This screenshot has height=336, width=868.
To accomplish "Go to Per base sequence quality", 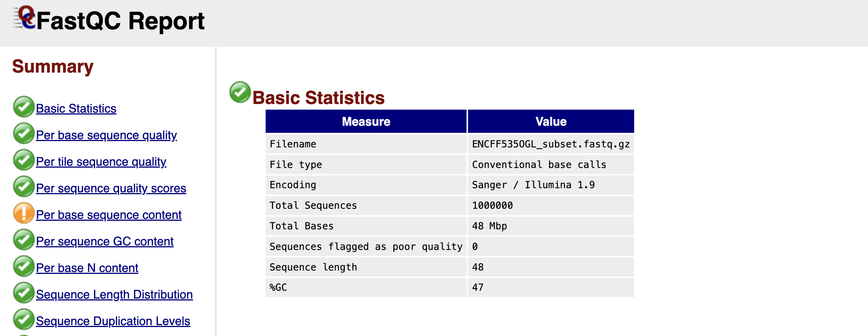I will point(106,135).
